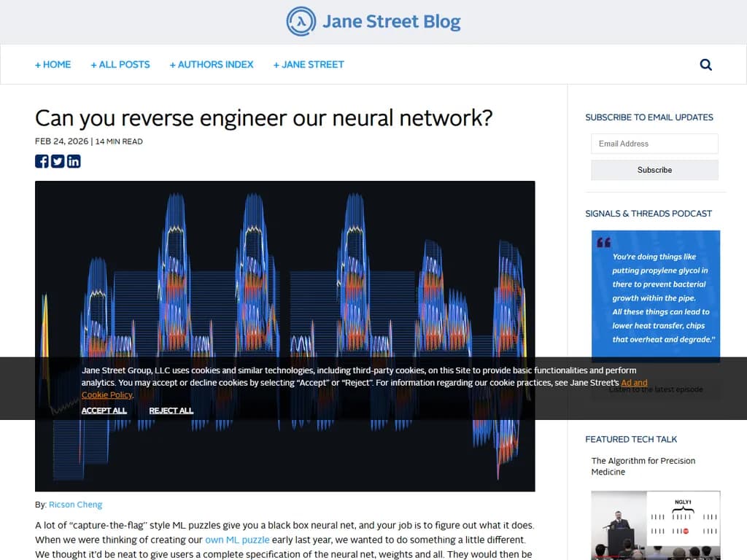Image resolution: width=747 pixels, height=560 pixels.
Task: Click the Jane Street Blog title text
Action: pyautogui.click(x=391, y=22)
